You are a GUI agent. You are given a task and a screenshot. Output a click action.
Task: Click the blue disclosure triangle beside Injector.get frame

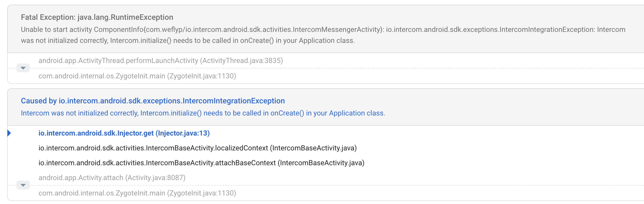click(9, 133)
